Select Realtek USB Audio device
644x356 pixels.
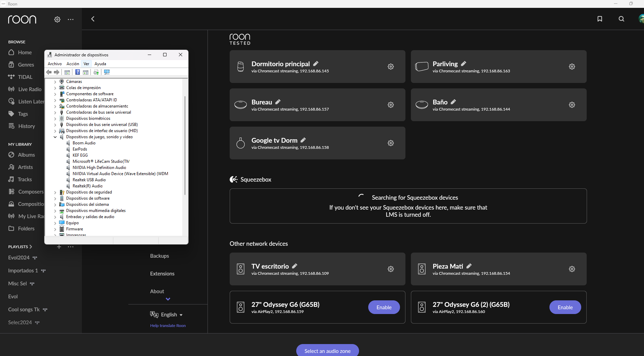pyautogui.click(x=89, y=180)
